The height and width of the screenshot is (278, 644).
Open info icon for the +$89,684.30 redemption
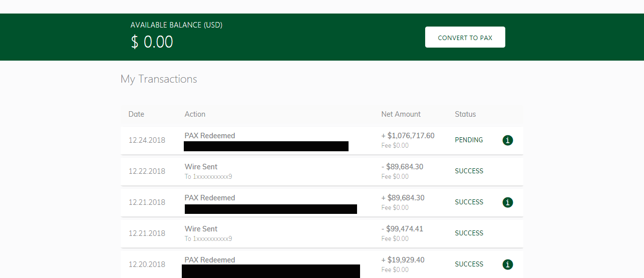508,202
